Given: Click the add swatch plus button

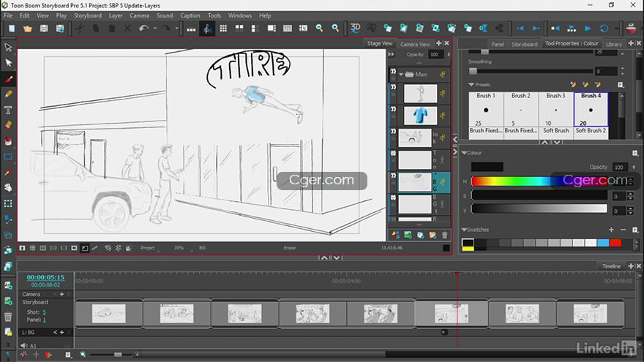Looking at the screenshot, I should [x=611, y=230].
